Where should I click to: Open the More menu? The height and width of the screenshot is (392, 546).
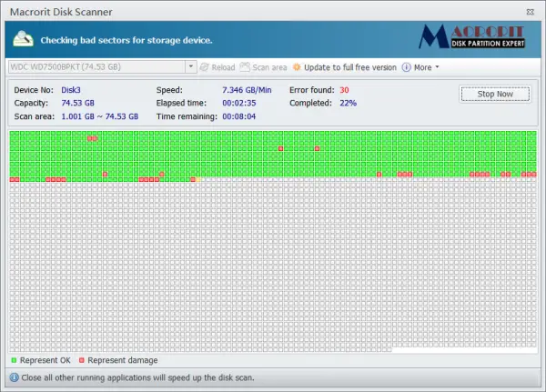tap(422, 67)
